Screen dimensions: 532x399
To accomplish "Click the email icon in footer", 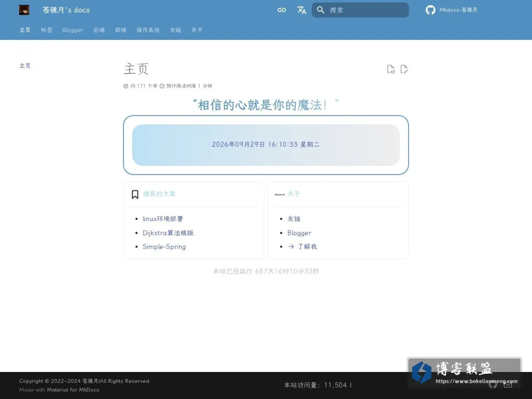I will [508, 384].
